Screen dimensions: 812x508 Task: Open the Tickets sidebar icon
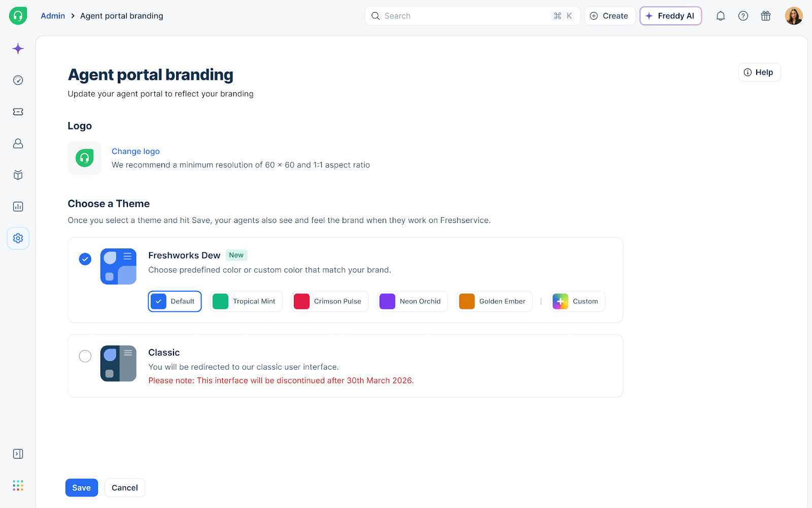[x=18, y=112]
